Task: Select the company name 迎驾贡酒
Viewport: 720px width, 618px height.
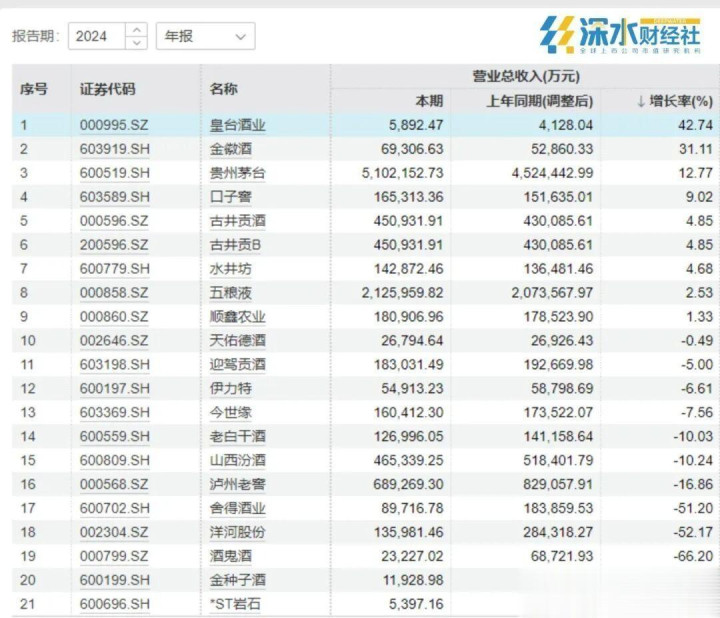Action: (x=237, y=365)
